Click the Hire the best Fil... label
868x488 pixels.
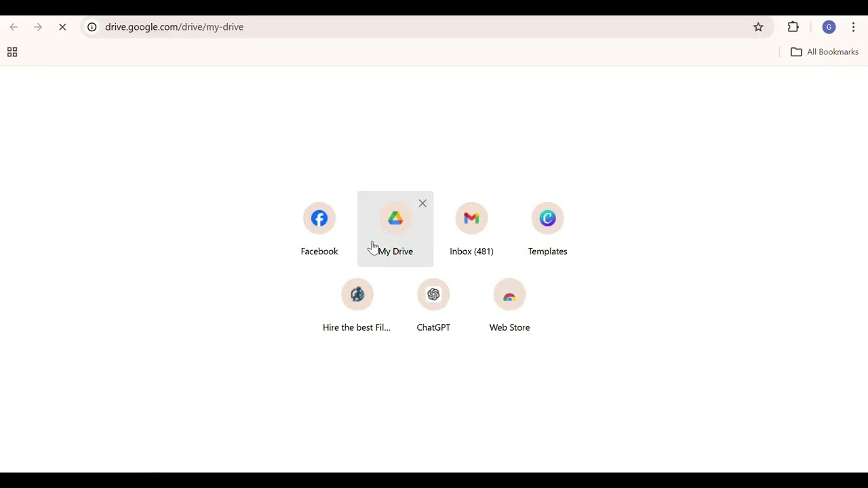(357, 327)
